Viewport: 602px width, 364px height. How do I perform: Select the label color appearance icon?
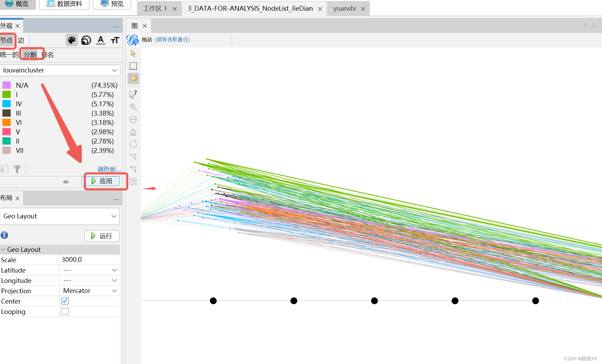[x=100, y=40]
